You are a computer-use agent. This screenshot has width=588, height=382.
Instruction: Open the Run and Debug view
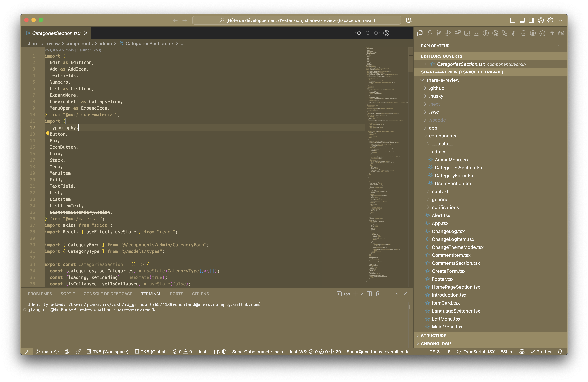(x=448, y=33)
